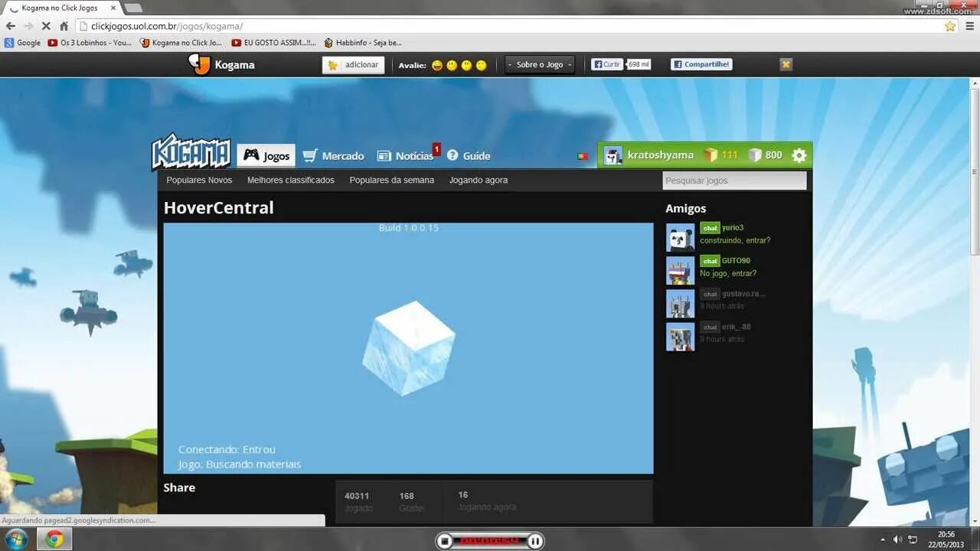Image resolution: width=980 pixels, height=551 pixels.
Task: Click the Kogama logo in site header
Action: point(191,152)
